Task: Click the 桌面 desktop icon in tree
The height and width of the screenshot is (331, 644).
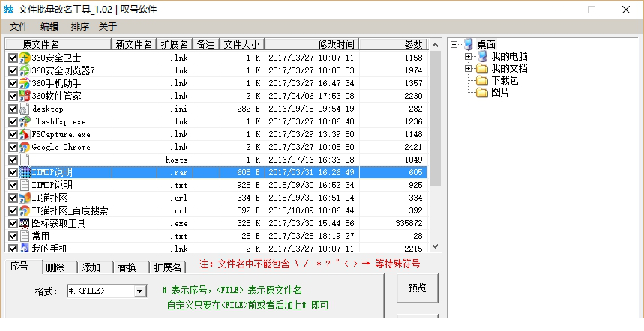Action: point(469,44)
